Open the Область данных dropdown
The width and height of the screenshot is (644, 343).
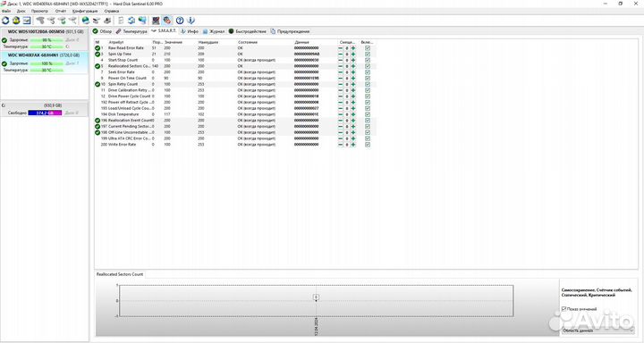click(597, 330)
